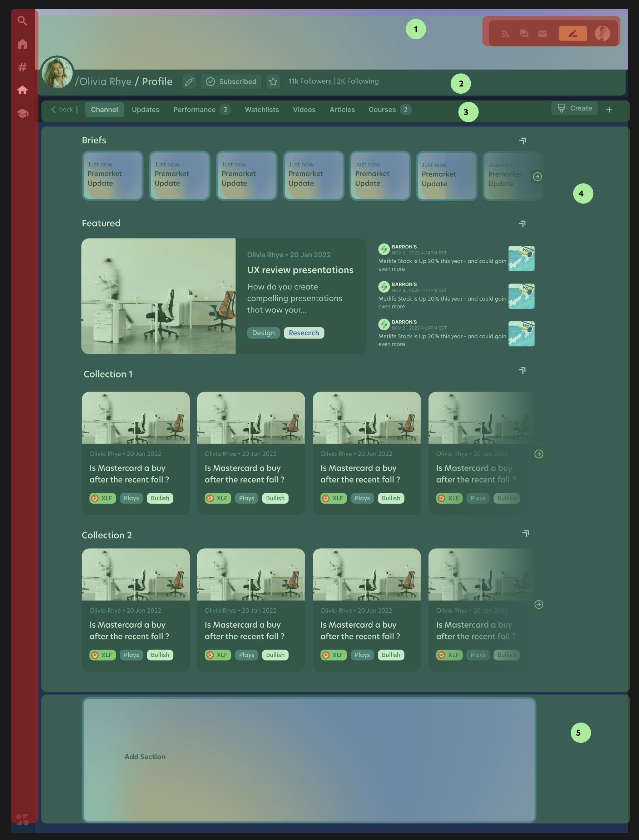This screenshot has height=840, width=639.
Task: Click the RSS feed icon in the top toolbar
Action: 505,34
